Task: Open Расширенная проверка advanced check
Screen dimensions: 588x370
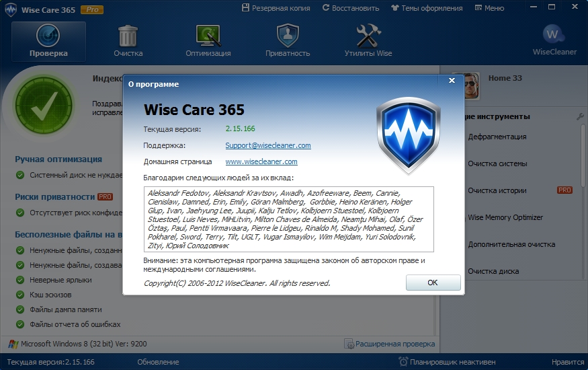Action: (x=395, y=344)
